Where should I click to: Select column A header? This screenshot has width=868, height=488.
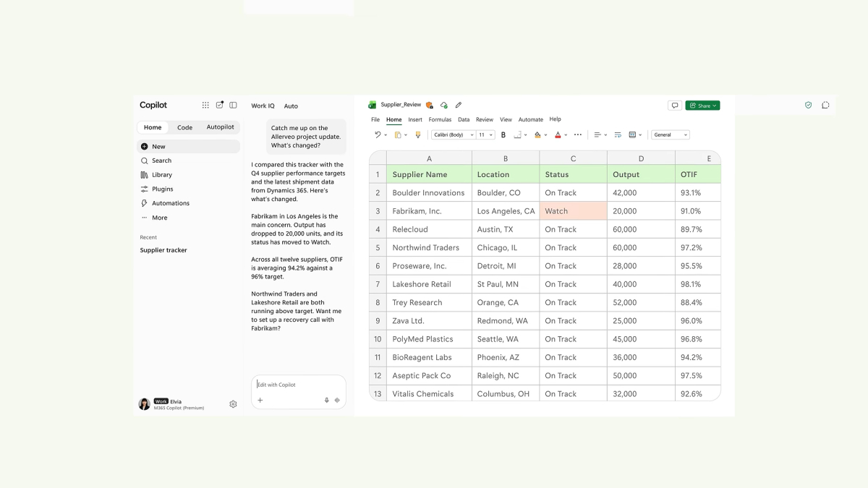[429, 158]
